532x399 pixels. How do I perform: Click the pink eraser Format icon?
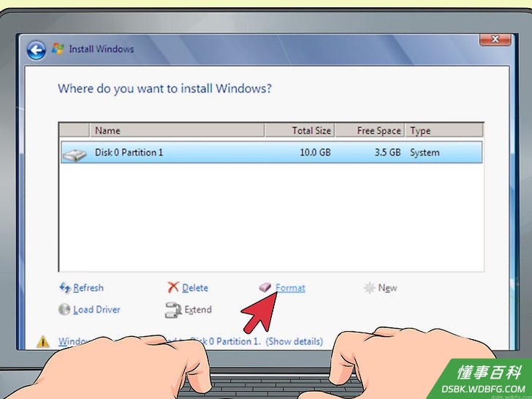pos(265,287)
